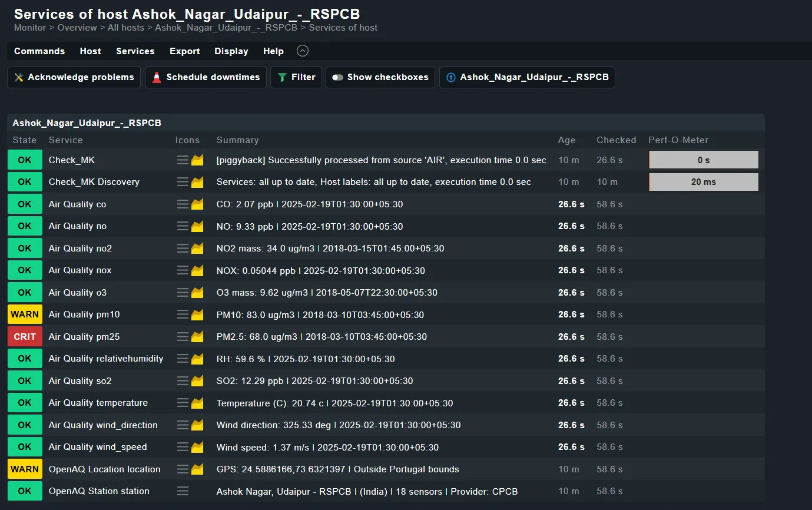This screenshot has height=510, width=812.
Task: Click All hosts breadcrumb link
Action: 125,28
